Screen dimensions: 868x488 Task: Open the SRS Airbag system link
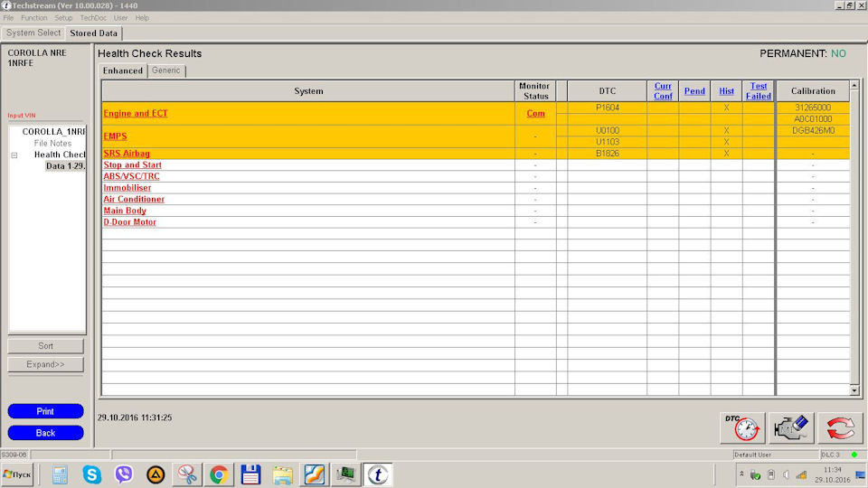coord(127,154)
